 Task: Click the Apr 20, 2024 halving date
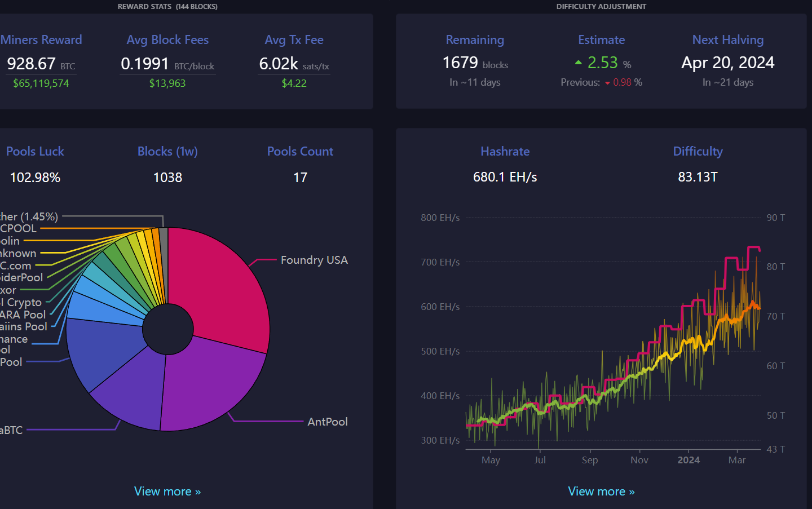[728, 63]
